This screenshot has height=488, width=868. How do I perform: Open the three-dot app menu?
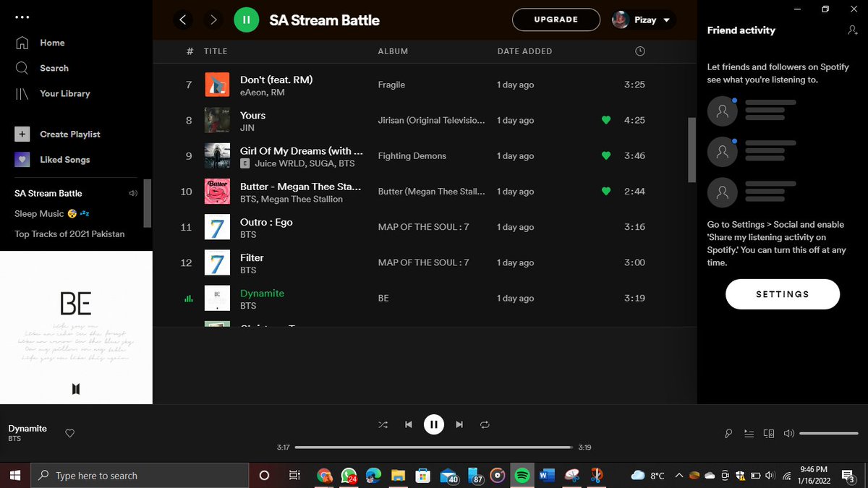click(x=22, y=17)
